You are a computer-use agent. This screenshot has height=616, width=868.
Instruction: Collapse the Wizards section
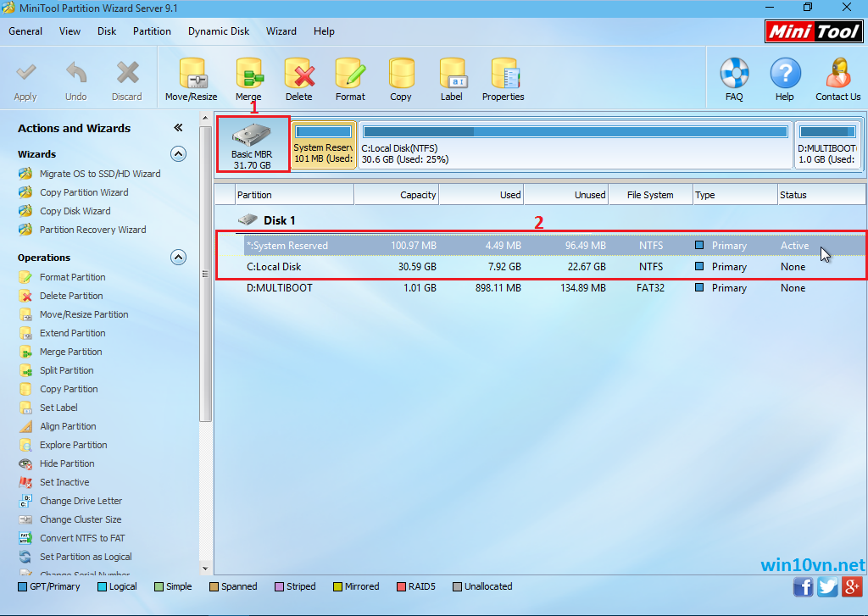coord(178,154)
